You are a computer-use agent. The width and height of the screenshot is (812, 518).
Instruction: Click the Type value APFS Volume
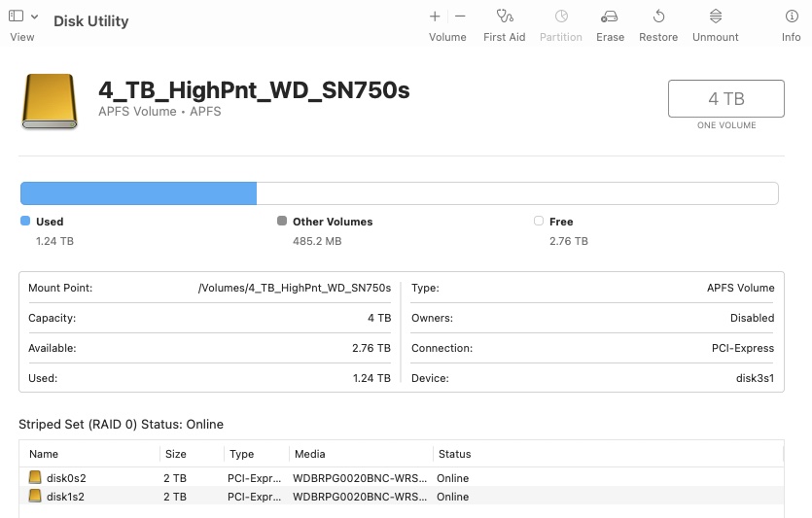coord(741,288)
